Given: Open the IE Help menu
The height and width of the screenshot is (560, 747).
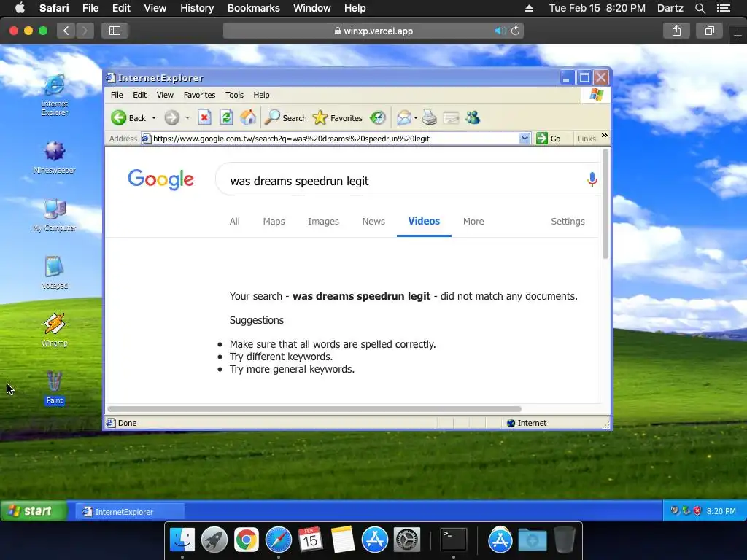Looking at the screenshot, I should click(x=261, y=95).
